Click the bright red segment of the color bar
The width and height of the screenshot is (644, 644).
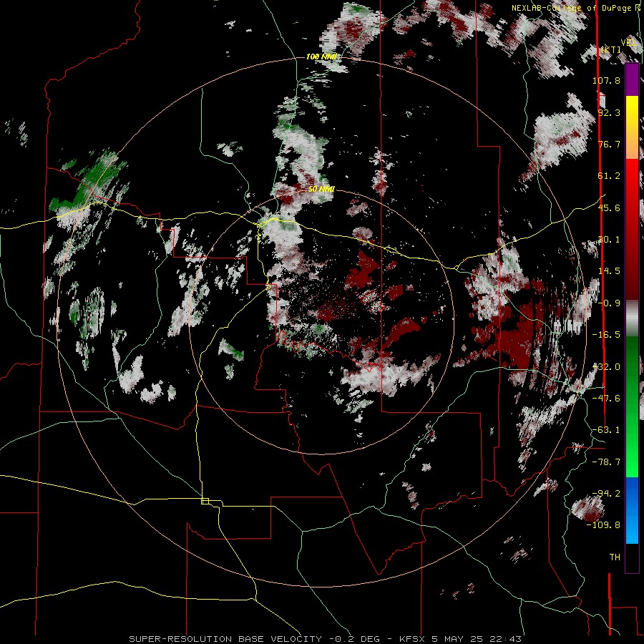[632, 182]
